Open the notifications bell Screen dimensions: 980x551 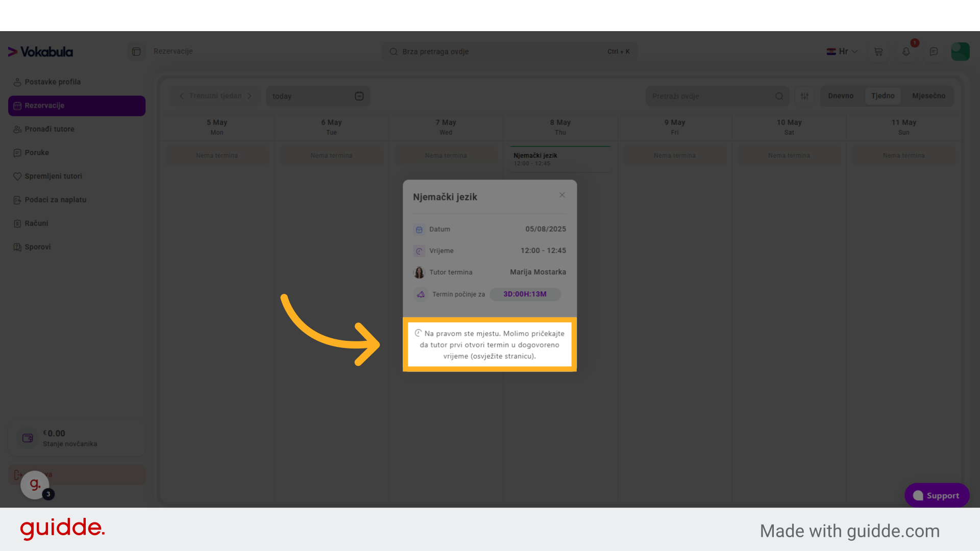pos(906,52)
